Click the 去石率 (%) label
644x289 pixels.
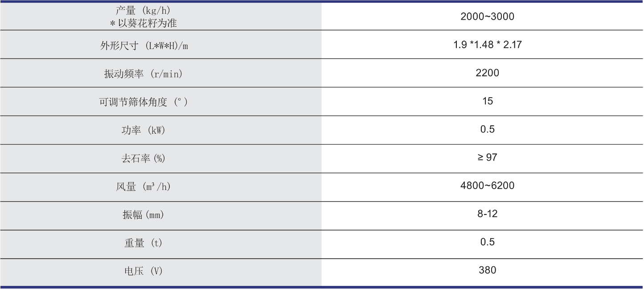coord(143,158)
